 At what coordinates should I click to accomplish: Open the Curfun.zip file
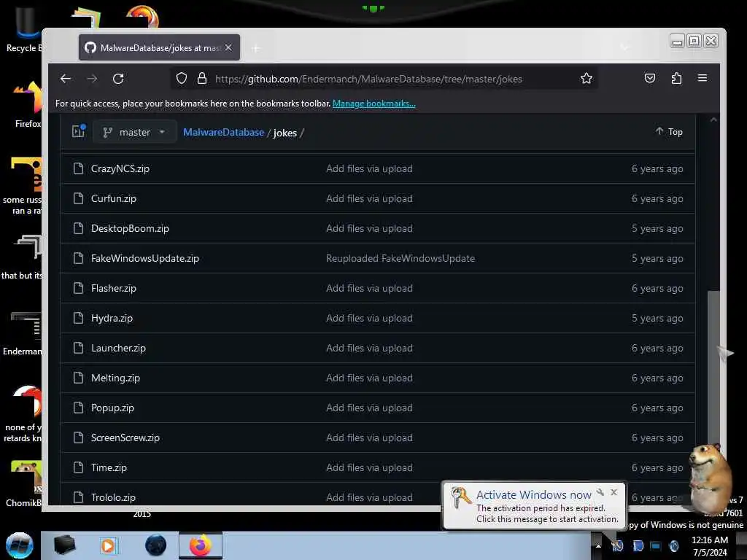(x=113, y=198)
